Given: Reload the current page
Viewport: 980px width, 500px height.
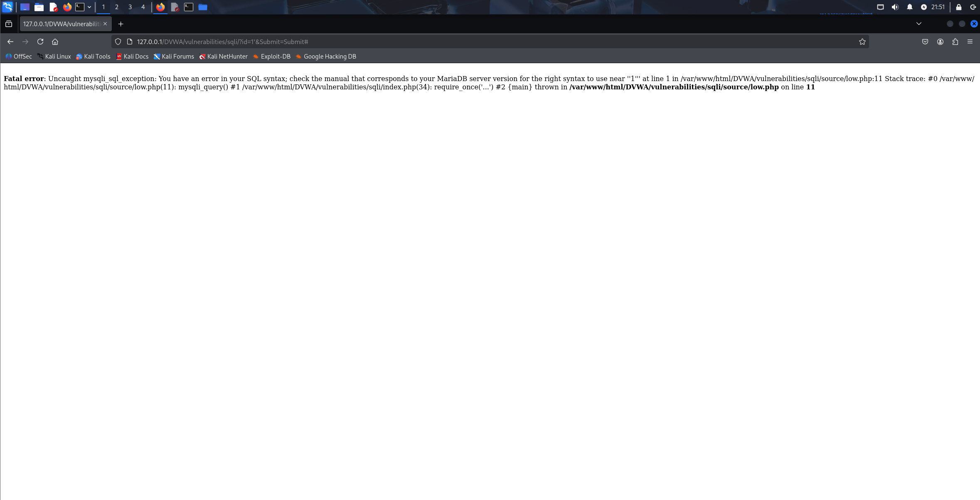Looking at the screenshot, I should [40, 42].
